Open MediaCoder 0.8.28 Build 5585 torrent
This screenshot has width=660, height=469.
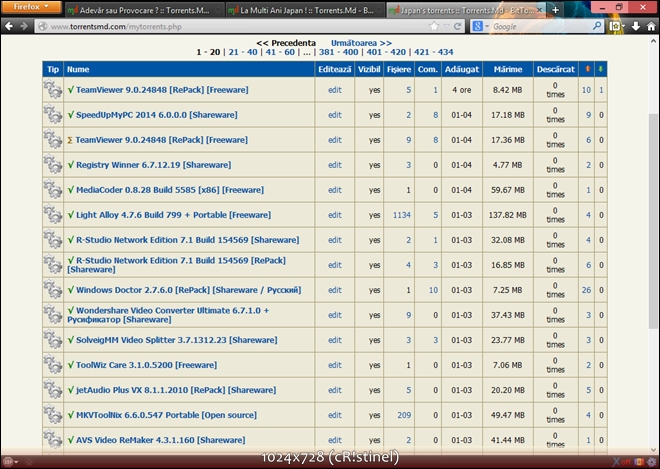(170, 190)
